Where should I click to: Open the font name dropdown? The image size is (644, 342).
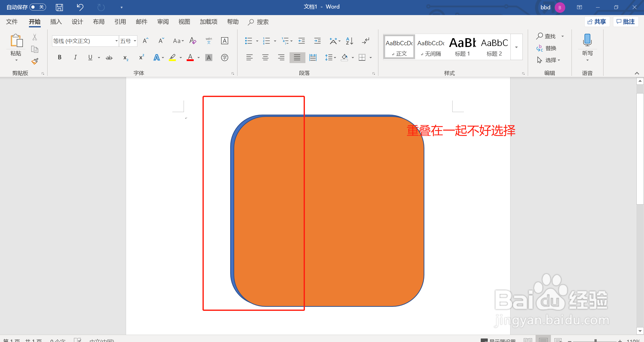[116, 41]
